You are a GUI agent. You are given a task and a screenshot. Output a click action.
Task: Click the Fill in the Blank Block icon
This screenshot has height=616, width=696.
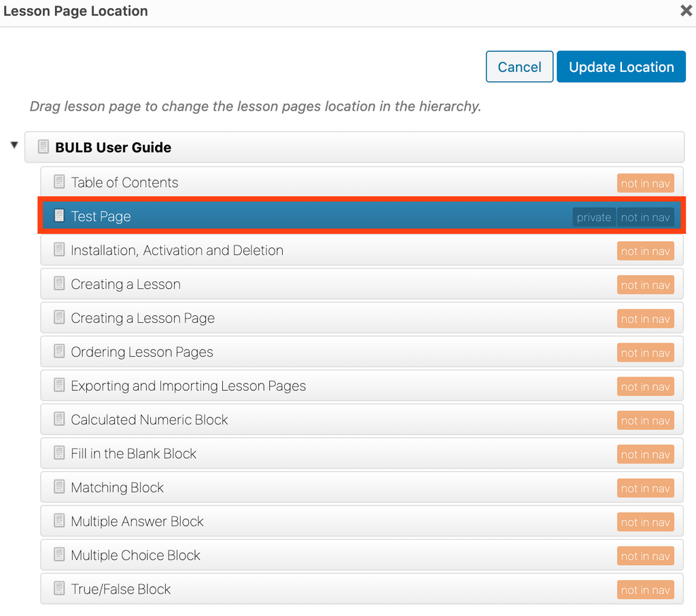59,453
